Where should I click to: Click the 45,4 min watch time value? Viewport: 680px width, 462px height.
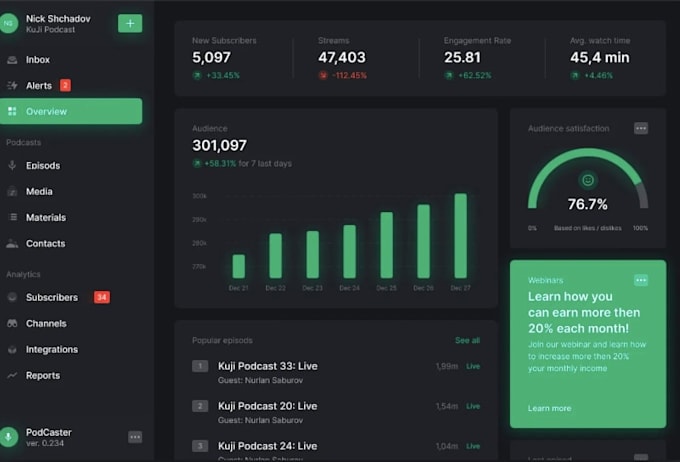click(x=600, y=57)
